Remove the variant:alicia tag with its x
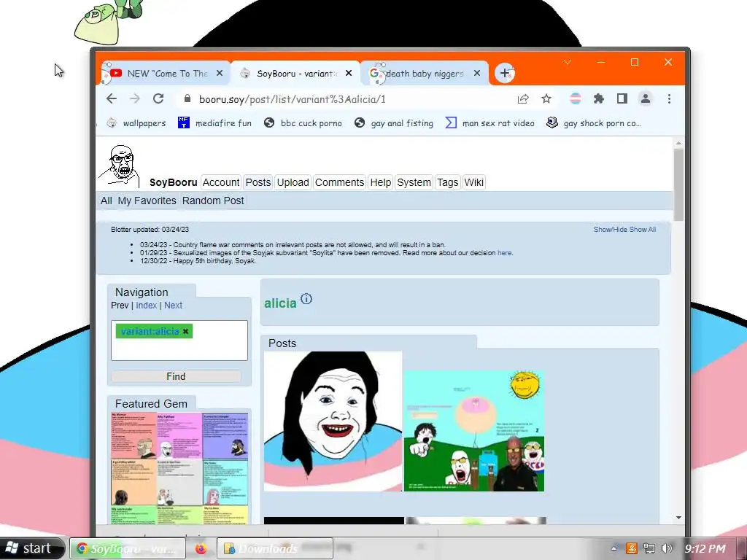 click(x=186, y=332)
